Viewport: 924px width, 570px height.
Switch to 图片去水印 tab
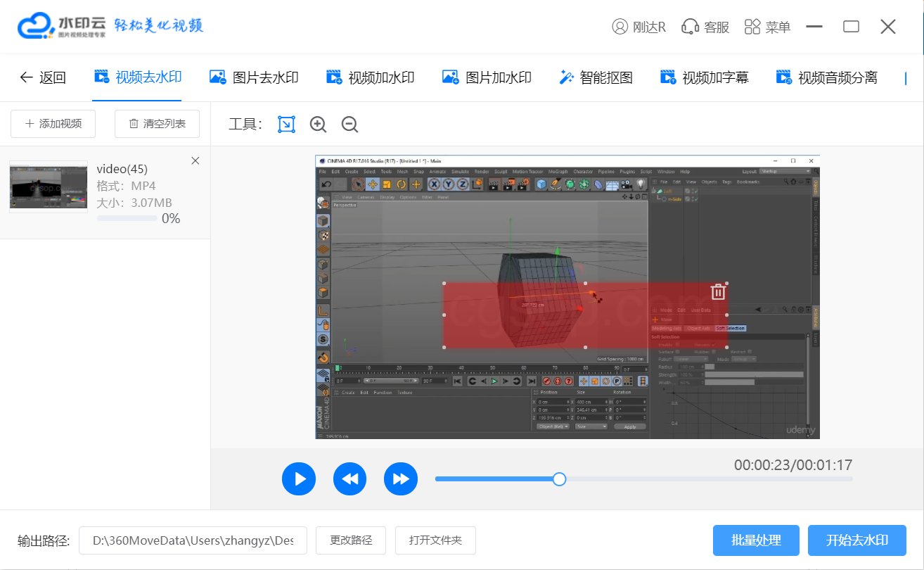[254, 77]
